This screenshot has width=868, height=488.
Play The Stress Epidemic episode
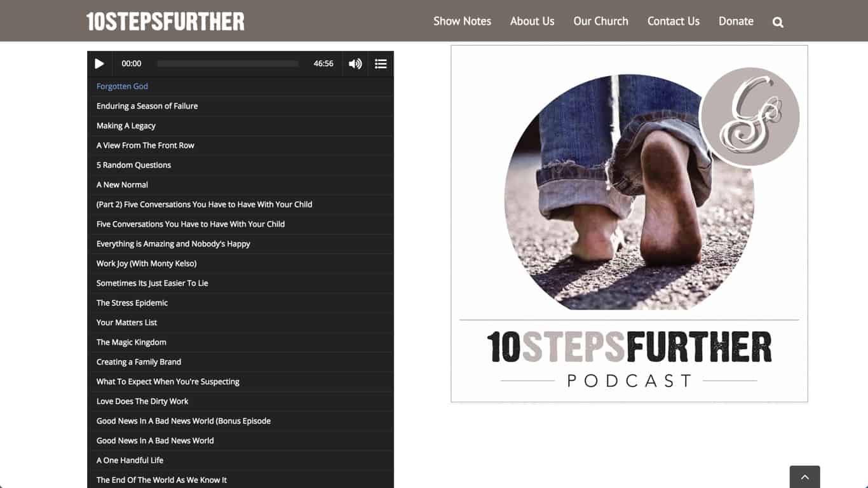click(x=240, y=303)
